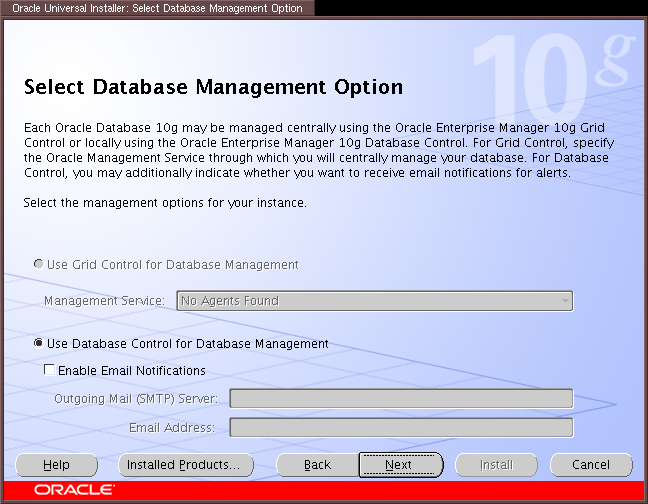Open the Help button

(57, 465)
